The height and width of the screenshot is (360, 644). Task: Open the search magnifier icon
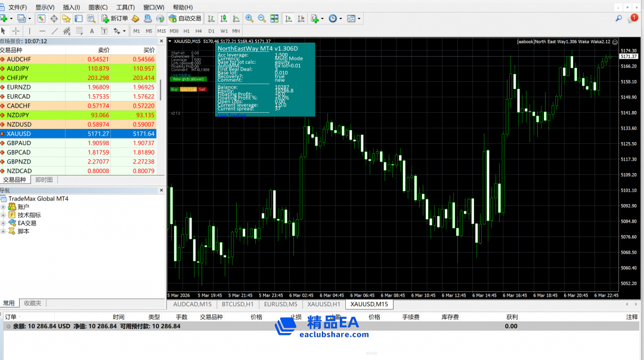point(618,19)
